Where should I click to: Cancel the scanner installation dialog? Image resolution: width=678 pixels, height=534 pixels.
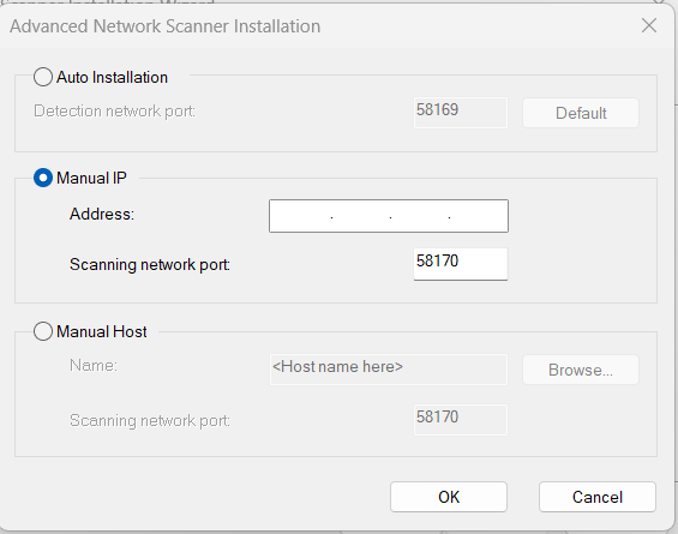tap(597, 497)
